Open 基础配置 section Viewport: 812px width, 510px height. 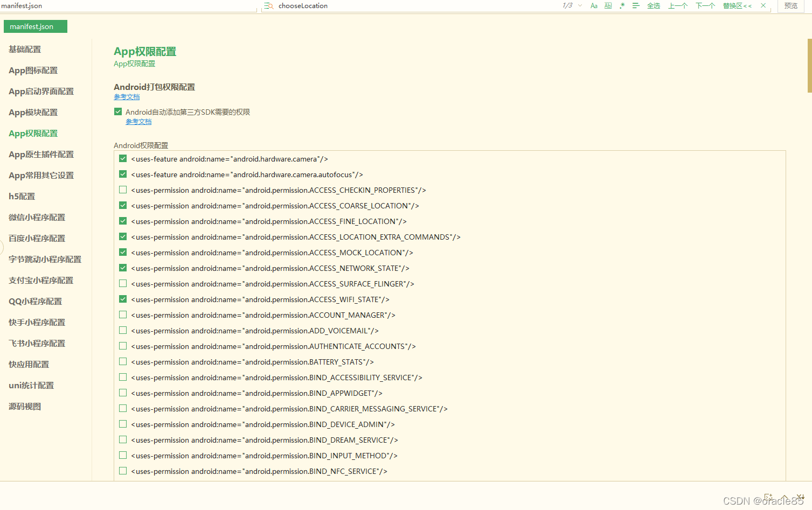pyautogui.click(x=25, y=49)
